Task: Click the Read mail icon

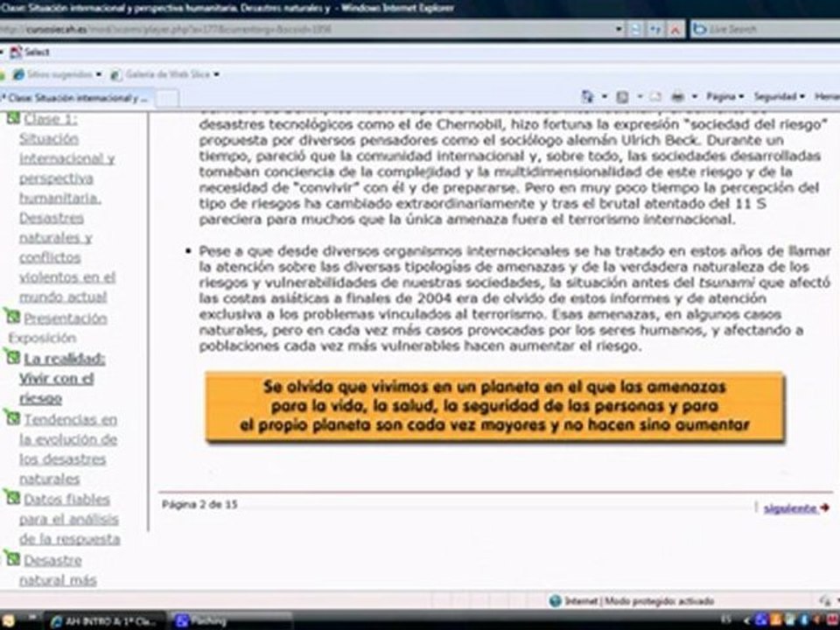Action: tap(654, 97)
